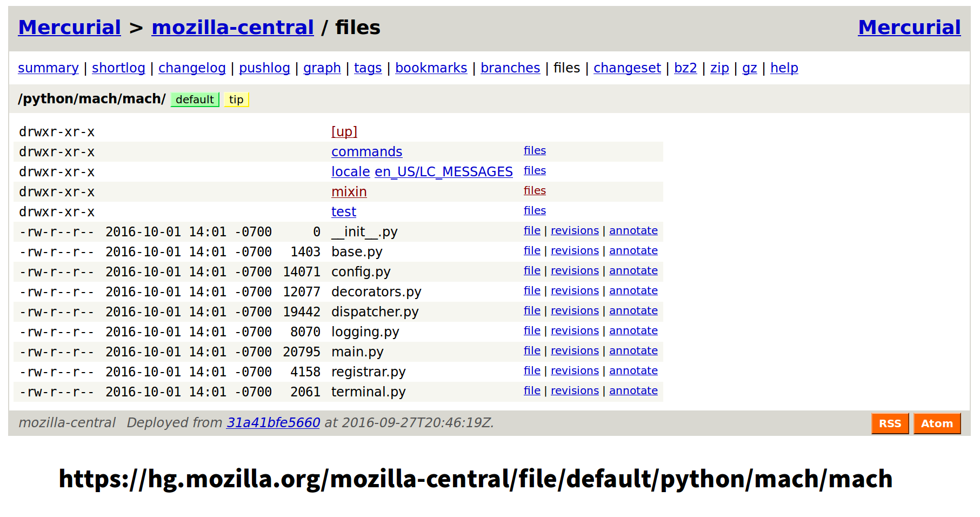The image size is (980, 517).
Task: Open deployed changeset 31a41bfe5660
Action: point(273,423)
